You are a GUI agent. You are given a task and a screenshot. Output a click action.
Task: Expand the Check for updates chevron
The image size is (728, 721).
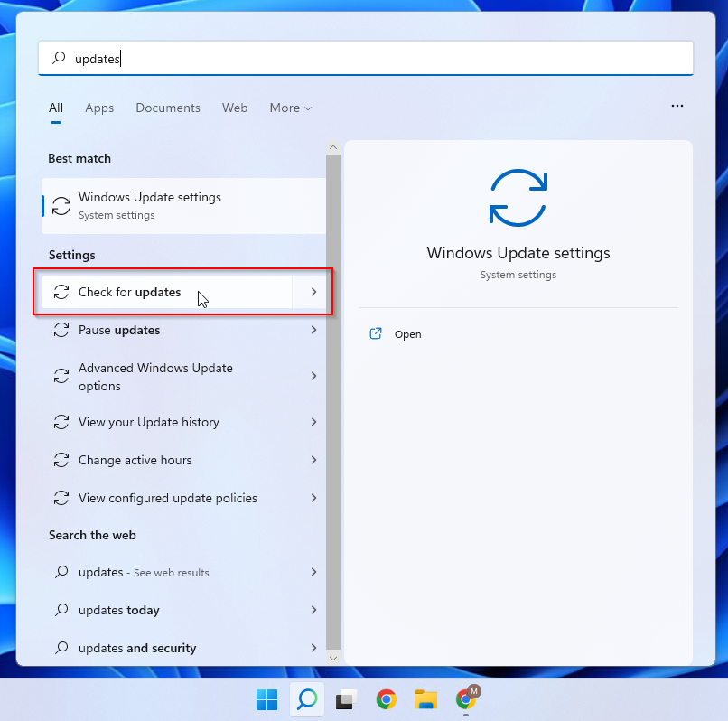313,292
